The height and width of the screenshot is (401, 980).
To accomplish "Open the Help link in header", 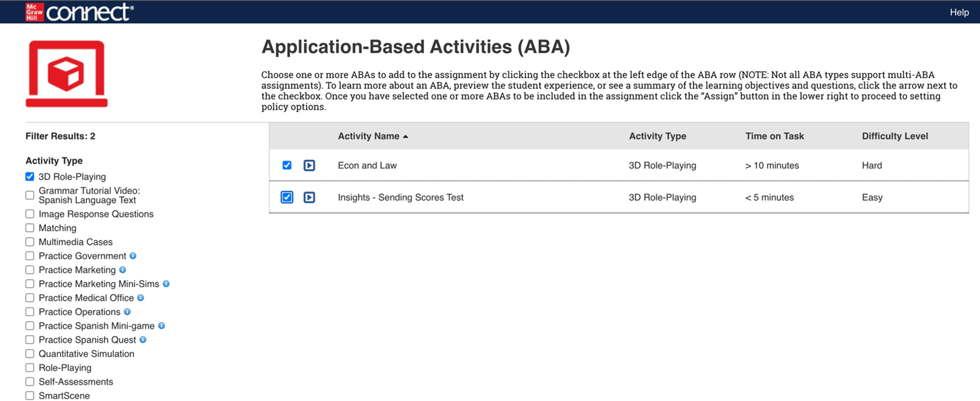I will coord(959,12).
